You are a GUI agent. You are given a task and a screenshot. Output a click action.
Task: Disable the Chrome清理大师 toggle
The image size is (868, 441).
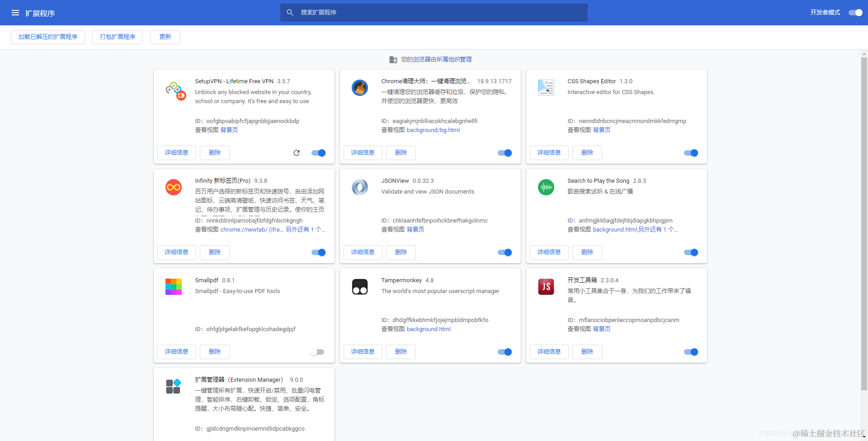[505, 153]
